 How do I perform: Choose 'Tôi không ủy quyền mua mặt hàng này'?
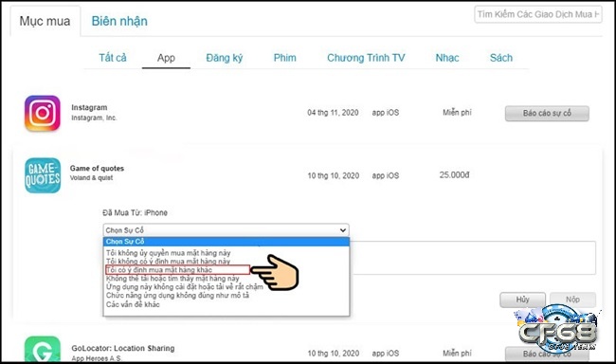(168, 253)
